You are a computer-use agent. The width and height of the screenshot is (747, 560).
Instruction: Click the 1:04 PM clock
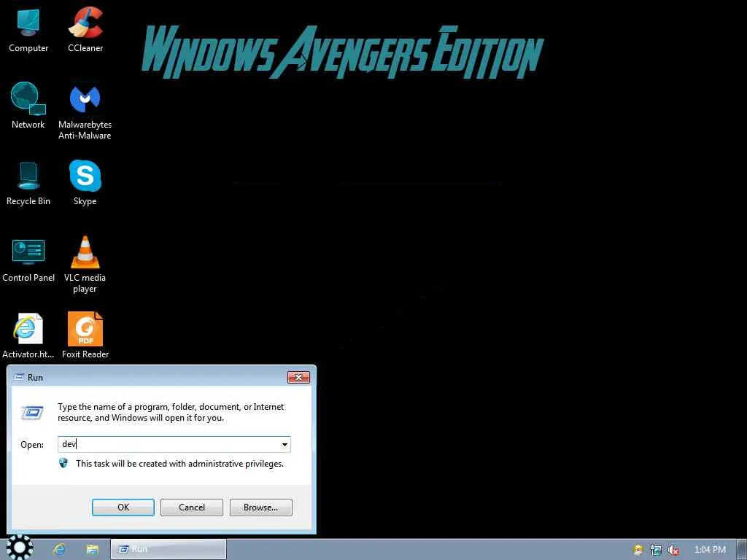[710, 550]
